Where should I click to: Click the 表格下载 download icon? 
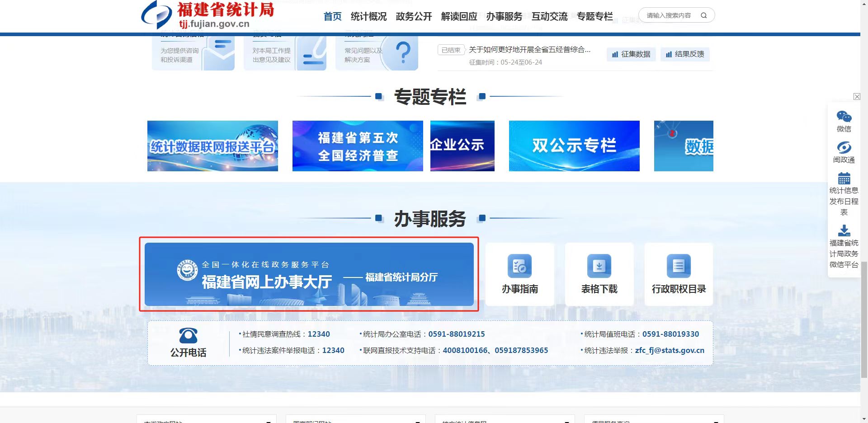[599, 266]
